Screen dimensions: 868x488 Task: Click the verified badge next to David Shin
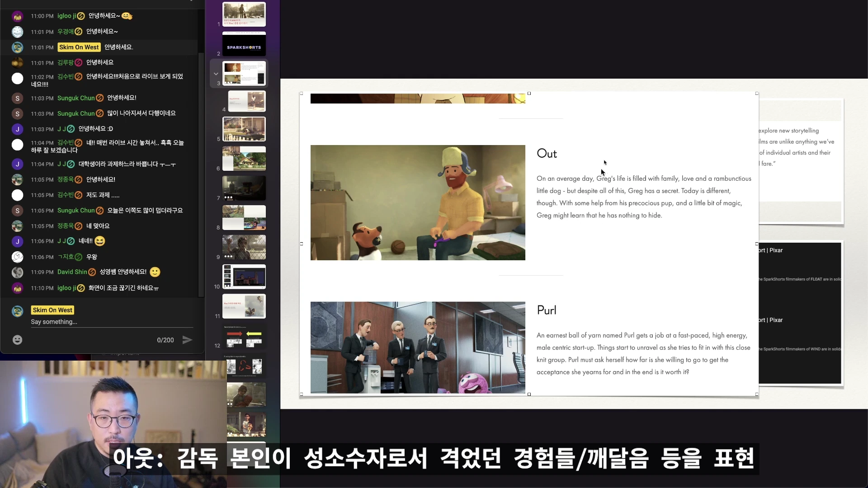pyautogui.click(x=92, y=272)
